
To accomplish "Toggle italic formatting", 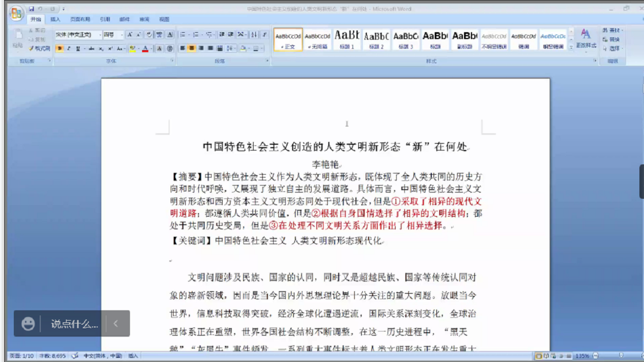I will coord(68,49).
